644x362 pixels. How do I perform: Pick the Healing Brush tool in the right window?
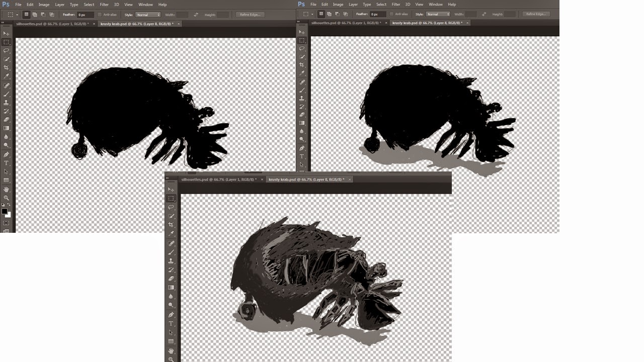click(x=302, y=82)
